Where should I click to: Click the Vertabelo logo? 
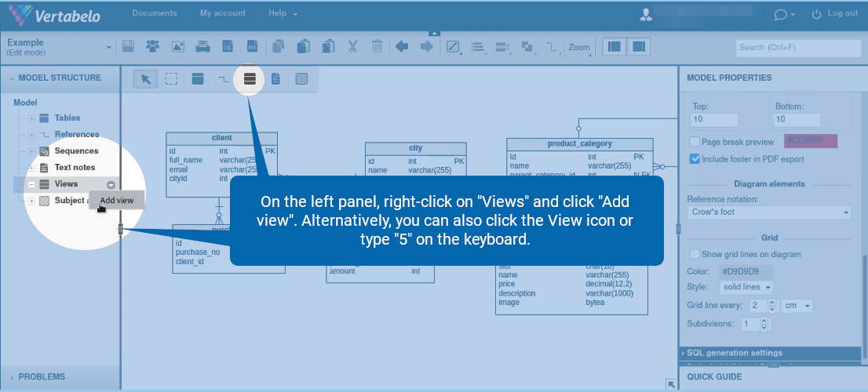click(x=55, y=15)
